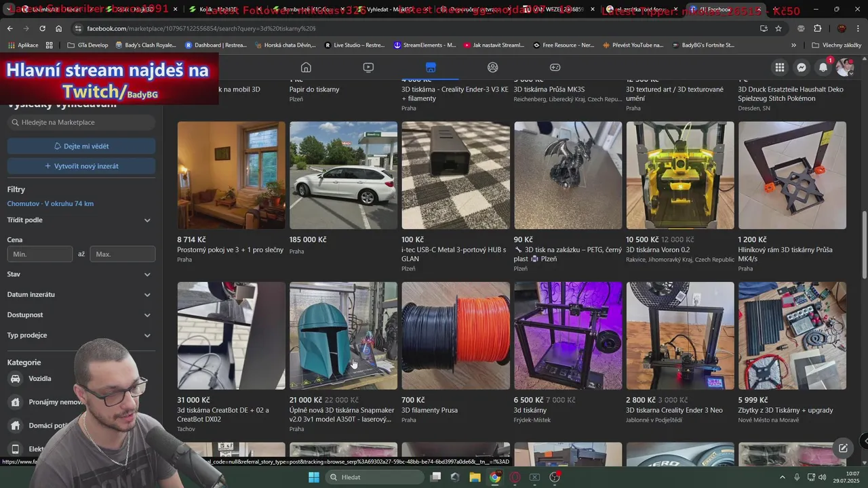Open File Explorer from taskbar
868x488 pixels.
475,477
